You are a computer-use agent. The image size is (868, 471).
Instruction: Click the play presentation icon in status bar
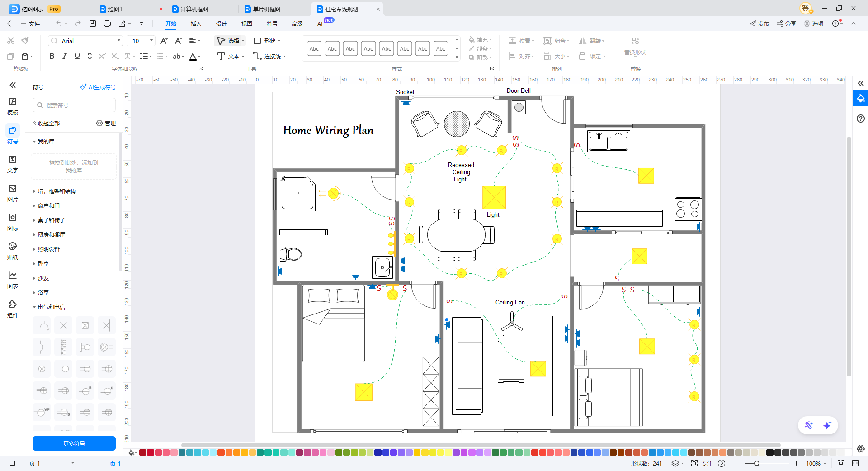pos(722,463)
